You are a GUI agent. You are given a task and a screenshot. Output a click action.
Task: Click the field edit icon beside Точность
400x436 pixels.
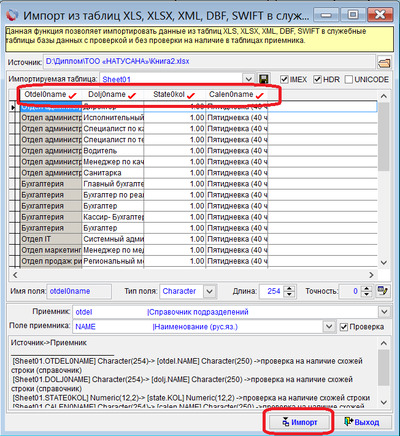coord(383,291)
